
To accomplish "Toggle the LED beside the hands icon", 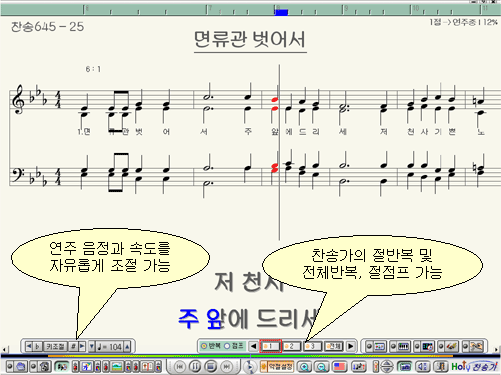I will 466,347.
